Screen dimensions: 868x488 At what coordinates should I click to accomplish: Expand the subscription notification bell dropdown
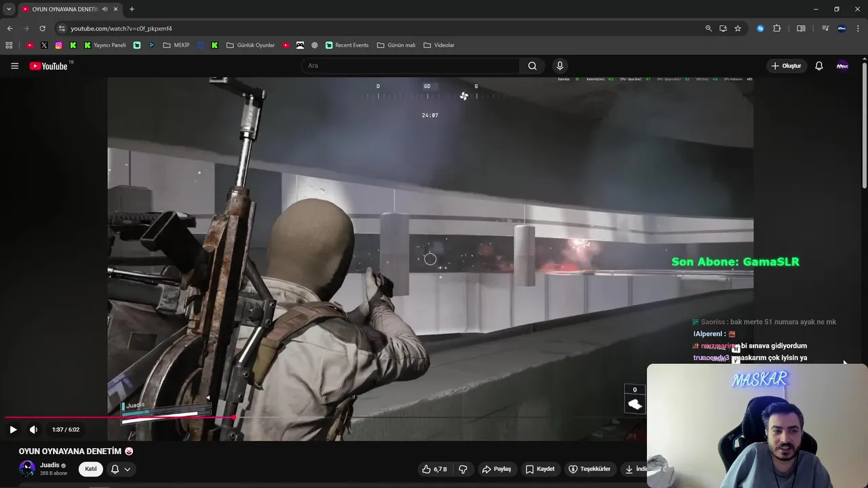(120, 469)
